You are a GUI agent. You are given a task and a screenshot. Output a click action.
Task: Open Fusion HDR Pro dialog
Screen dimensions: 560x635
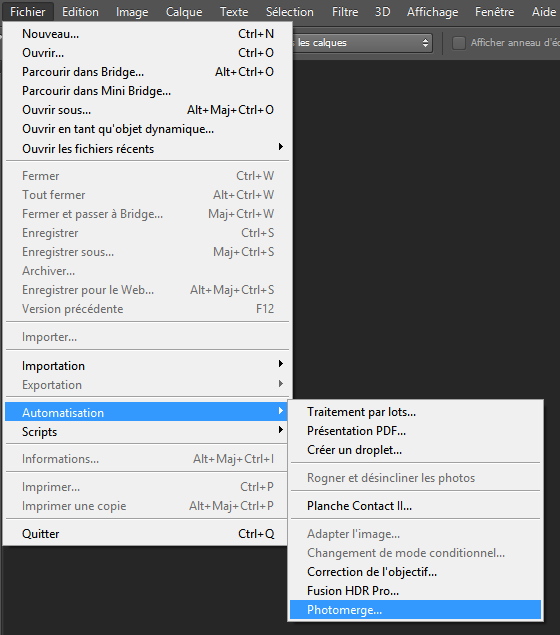415,590
